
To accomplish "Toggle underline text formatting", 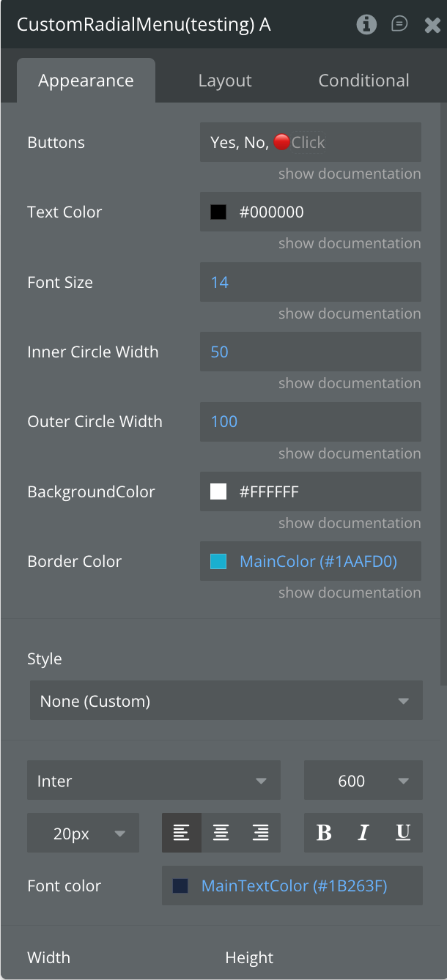I will 402,833.
